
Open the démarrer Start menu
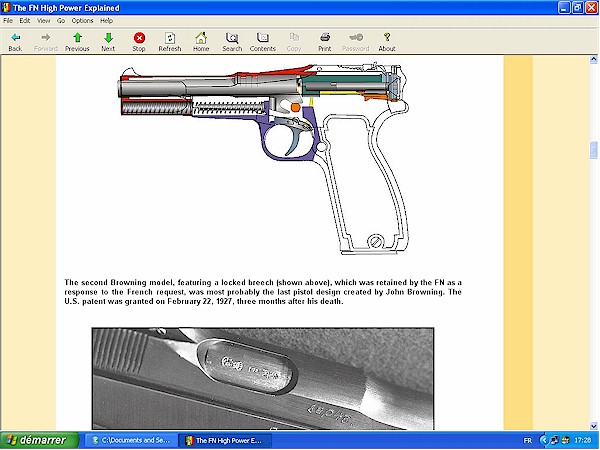click(39, 440)
